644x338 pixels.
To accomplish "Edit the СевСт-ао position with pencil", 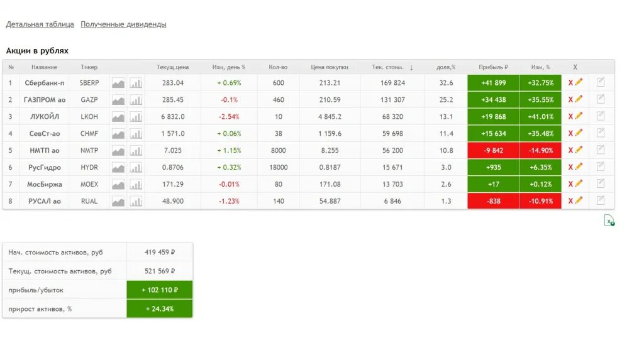I will click(x=579, y=133).
